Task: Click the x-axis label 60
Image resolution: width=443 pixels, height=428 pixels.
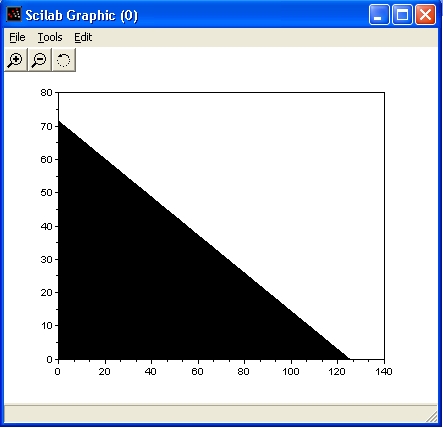Action: (197, 371)
